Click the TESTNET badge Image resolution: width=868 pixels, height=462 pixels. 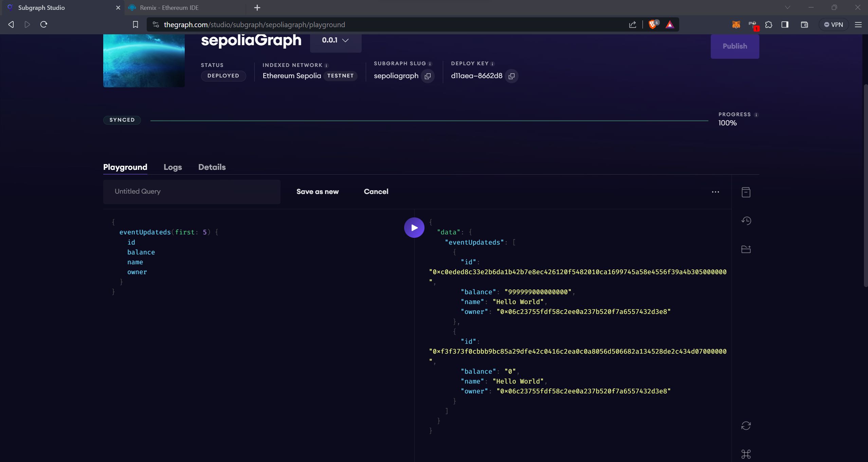tap(340, 76)
